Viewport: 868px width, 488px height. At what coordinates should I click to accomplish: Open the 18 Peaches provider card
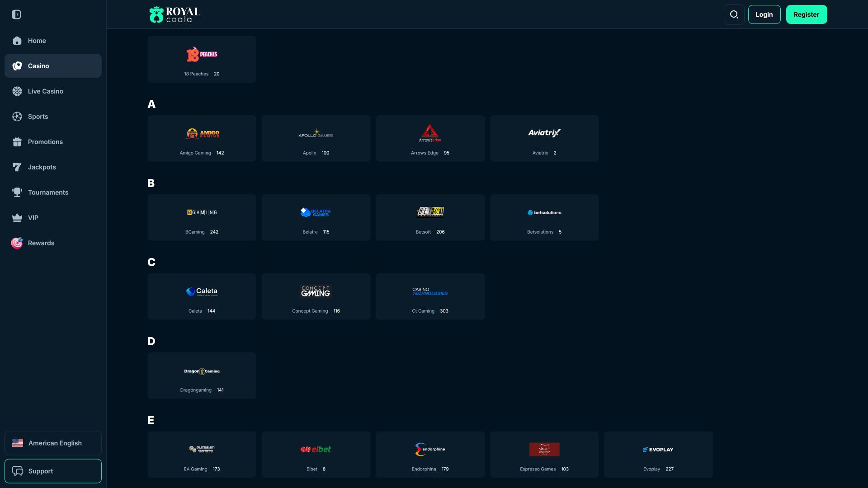(x=202, y=59)
